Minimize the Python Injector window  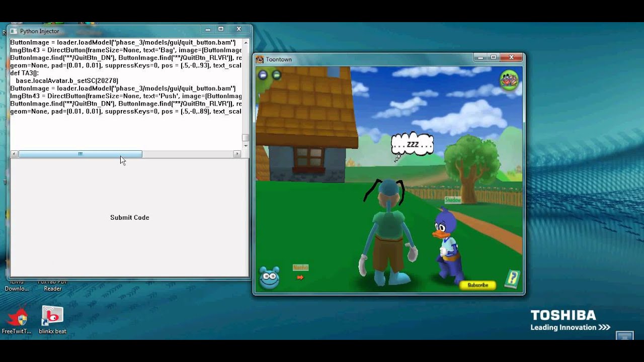click(x=208, y=29)
